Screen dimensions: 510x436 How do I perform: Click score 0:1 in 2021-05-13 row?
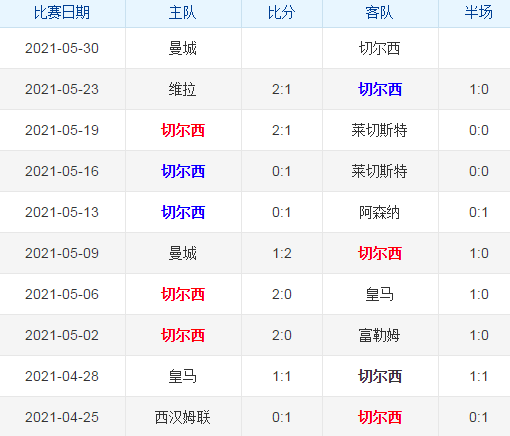pos(281,212)
